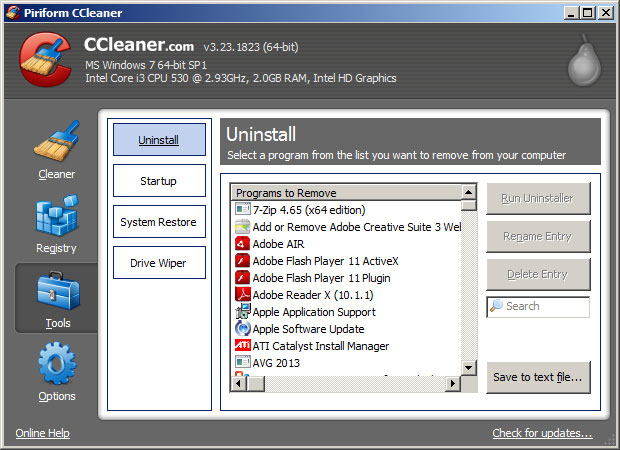Select Add or Remove Adobe Creative Suite 3 entry
Viewport: 620px width, 450px height.
click(x=346, y=227)
